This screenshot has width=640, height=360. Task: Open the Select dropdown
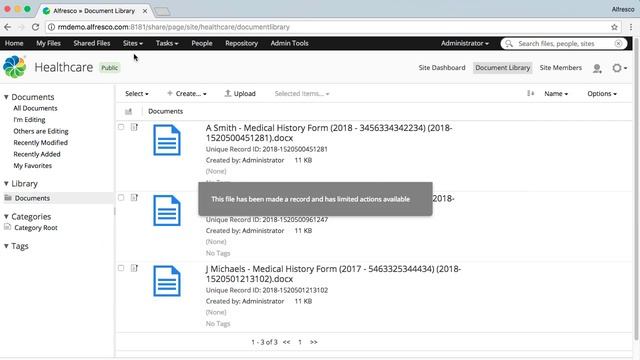point(137,93)
